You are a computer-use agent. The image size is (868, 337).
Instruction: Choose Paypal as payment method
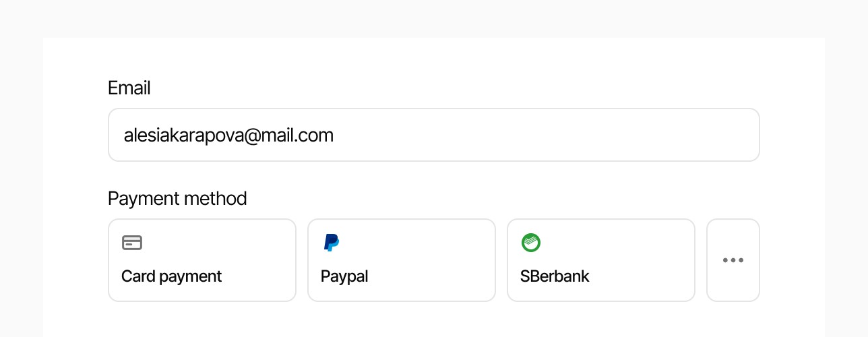[x=401, y=260]
